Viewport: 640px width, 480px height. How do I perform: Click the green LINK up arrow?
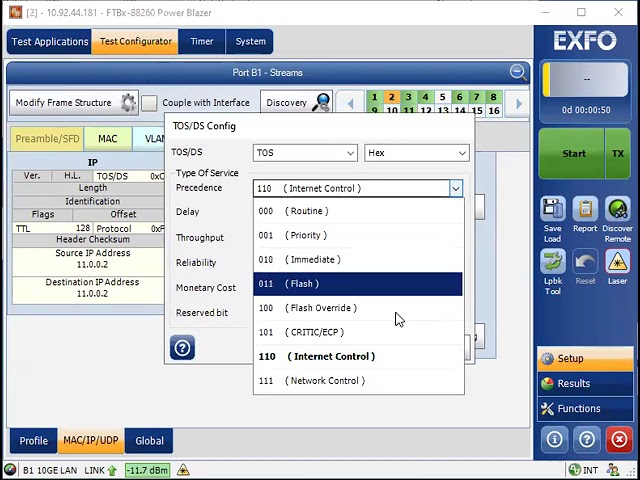(x=112, y=471)
